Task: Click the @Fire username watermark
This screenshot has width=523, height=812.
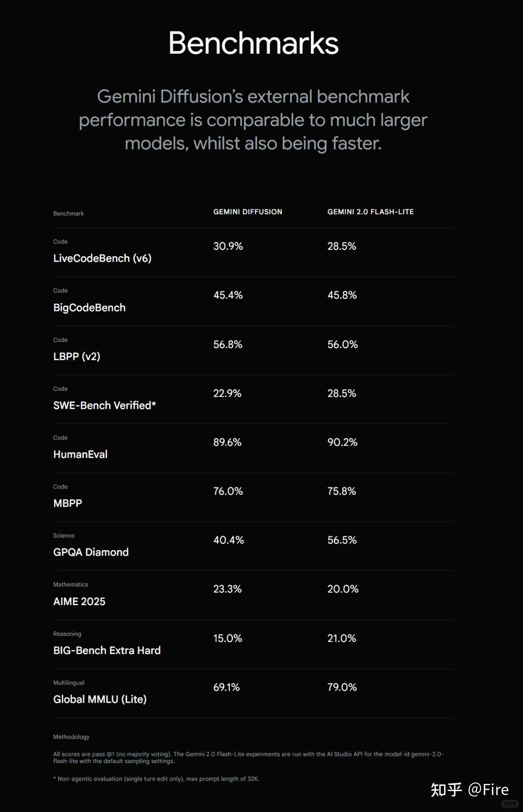Action: (x=488, y=789)
